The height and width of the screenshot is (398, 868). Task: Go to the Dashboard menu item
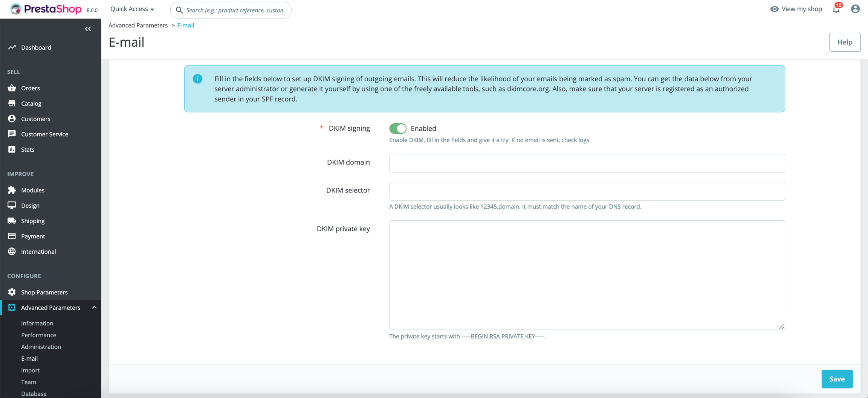click(36, 47)
